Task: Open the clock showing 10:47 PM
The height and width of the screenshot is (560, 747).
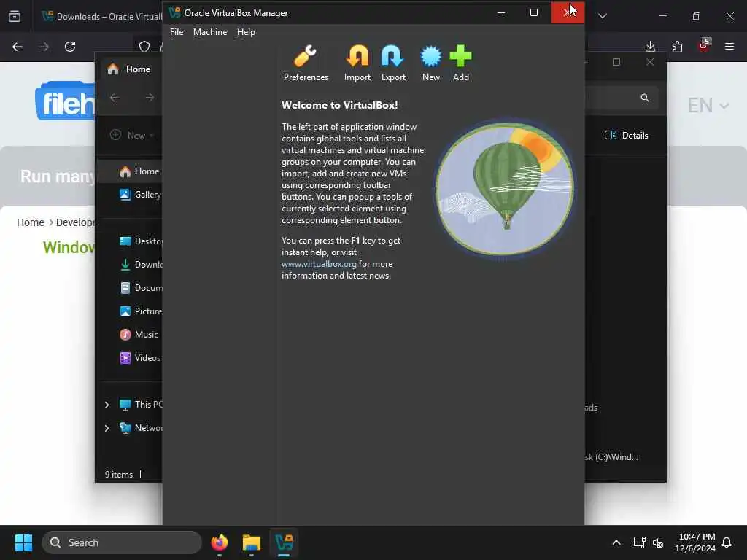Action: (x=695, y=542)
